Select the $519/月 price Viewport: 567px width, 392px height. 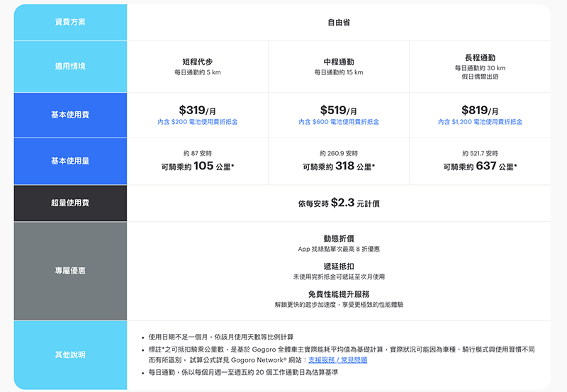click(339, 110)
